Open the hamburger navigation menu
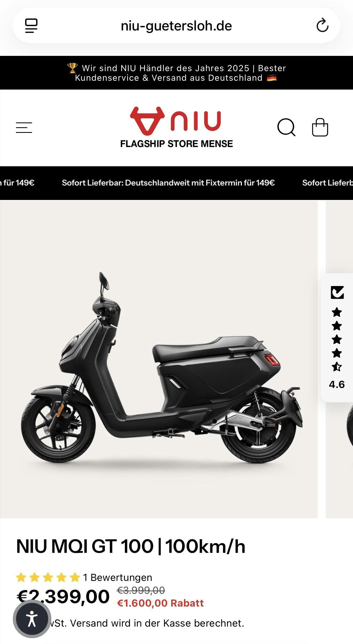Image resolution: width=353 pixels, height=644 pixels. pyautogui.click(x=24, y=128)
